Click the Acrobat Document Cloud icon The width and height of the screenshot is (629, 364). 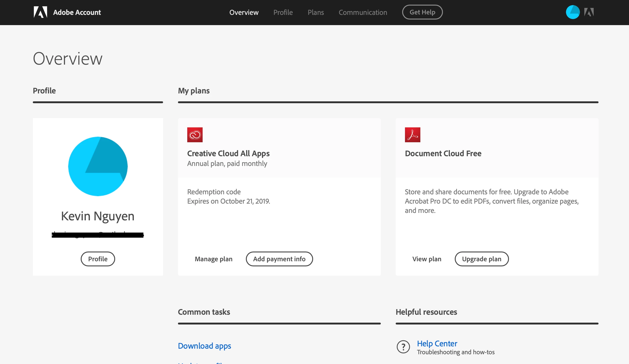click(x=412, y=135)
